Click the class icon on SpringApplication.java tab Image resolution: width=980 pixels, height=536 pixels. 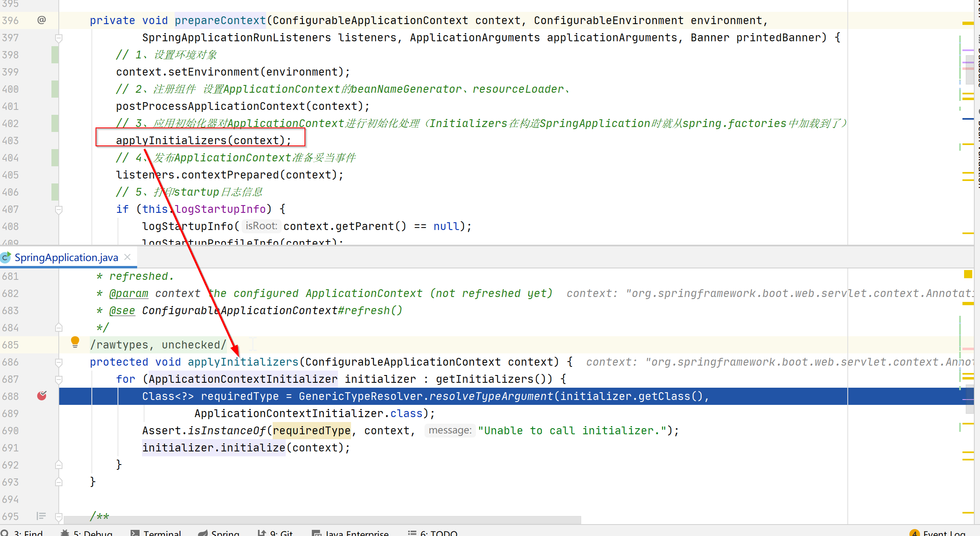pyautogui.click(x=6, y=257)
